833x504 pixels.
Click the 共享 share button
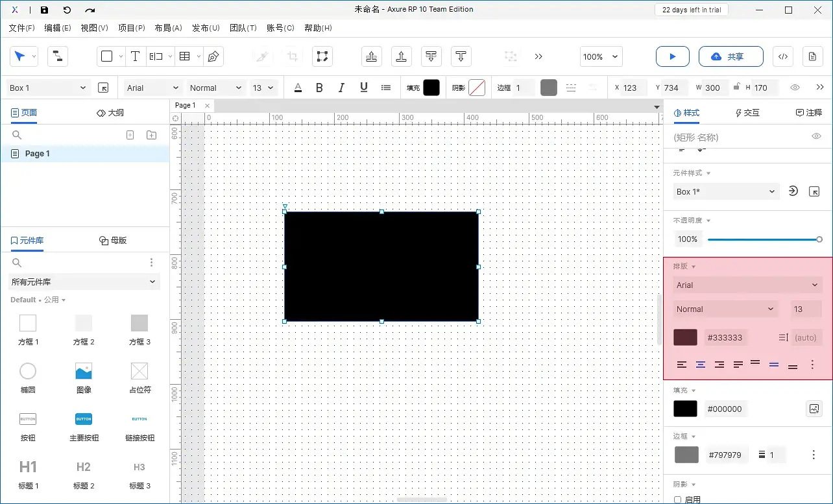(x=727, y=56)
